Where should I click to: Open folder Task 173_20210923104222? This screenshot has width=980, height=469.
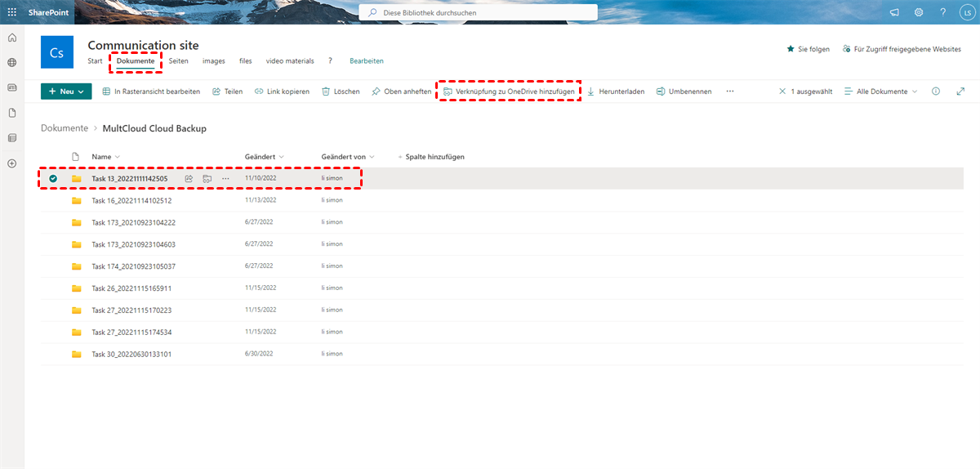tap(133, 222)
